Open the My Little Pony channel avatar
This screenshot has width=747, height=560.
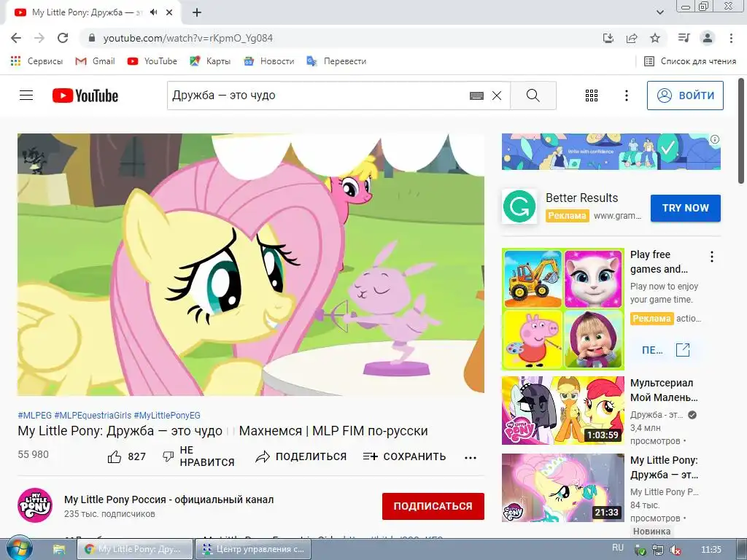[x=35, y=505]
